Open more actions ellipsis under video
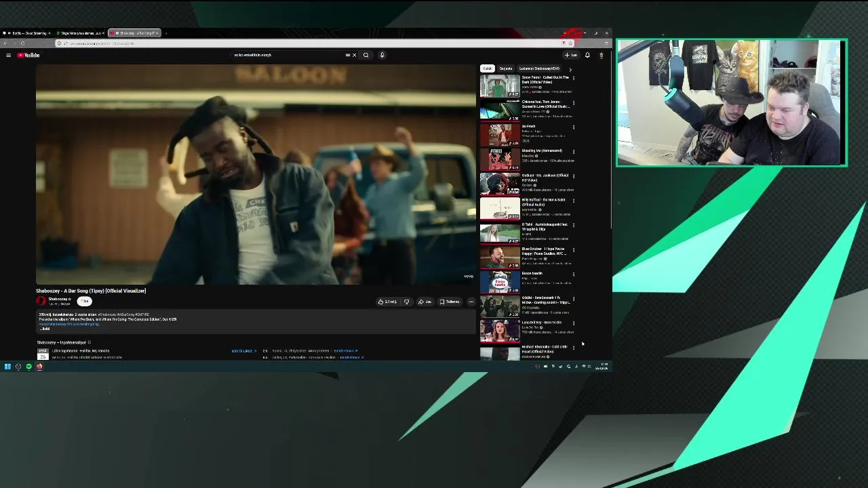The width and height of the screenshot is (868, 488). 471,302
